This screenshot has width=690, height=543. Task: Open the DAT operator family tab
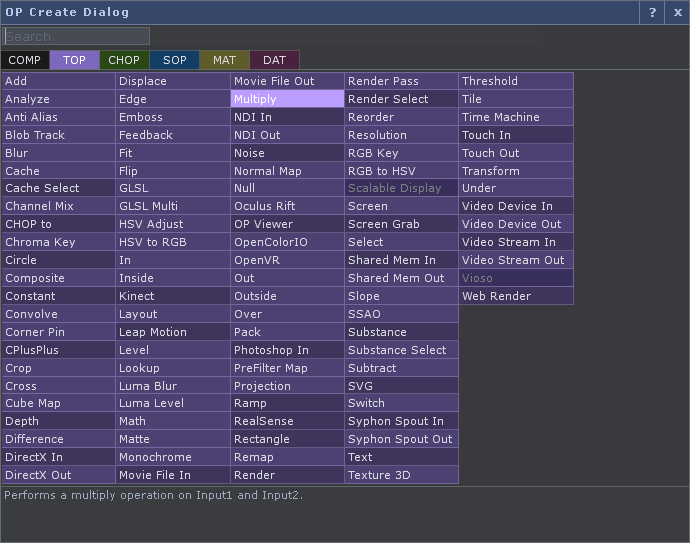pos(274,60)
